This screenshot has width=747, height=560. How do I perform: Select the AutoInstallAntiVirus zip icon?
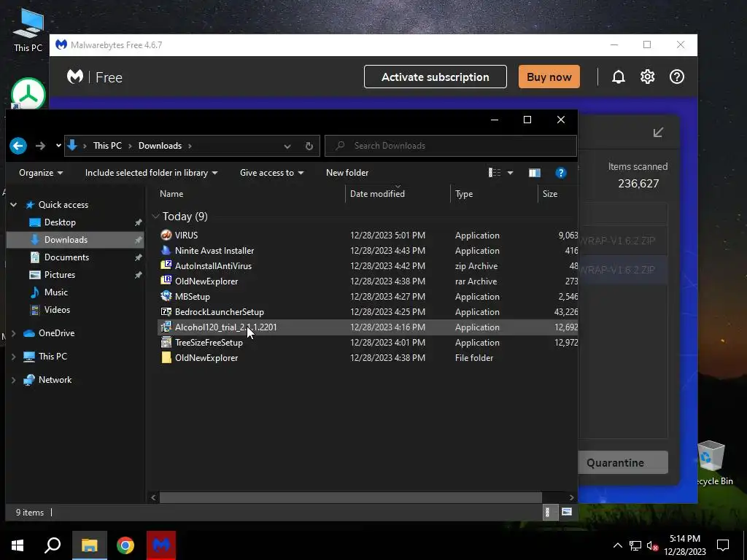166,265
